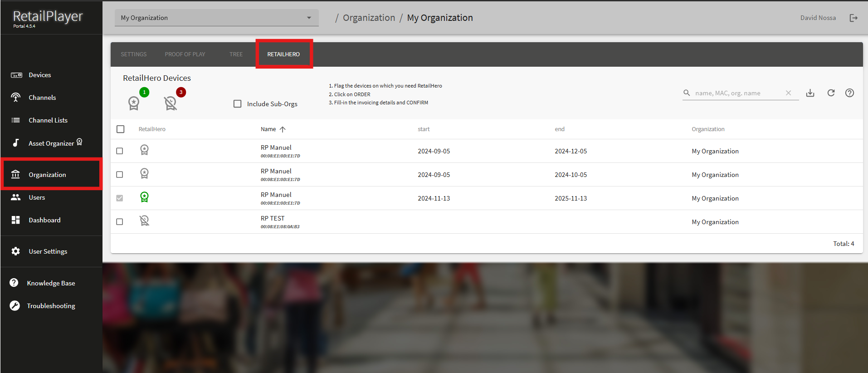Filter by devices without RetailHero badge icon

171,103
